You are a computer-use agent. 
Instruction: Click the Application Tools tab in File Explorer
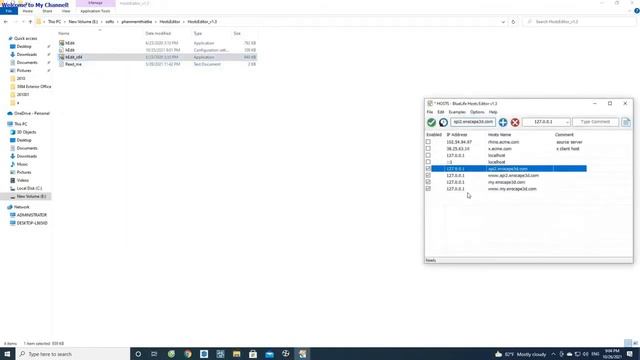click(x=95, y=11)
